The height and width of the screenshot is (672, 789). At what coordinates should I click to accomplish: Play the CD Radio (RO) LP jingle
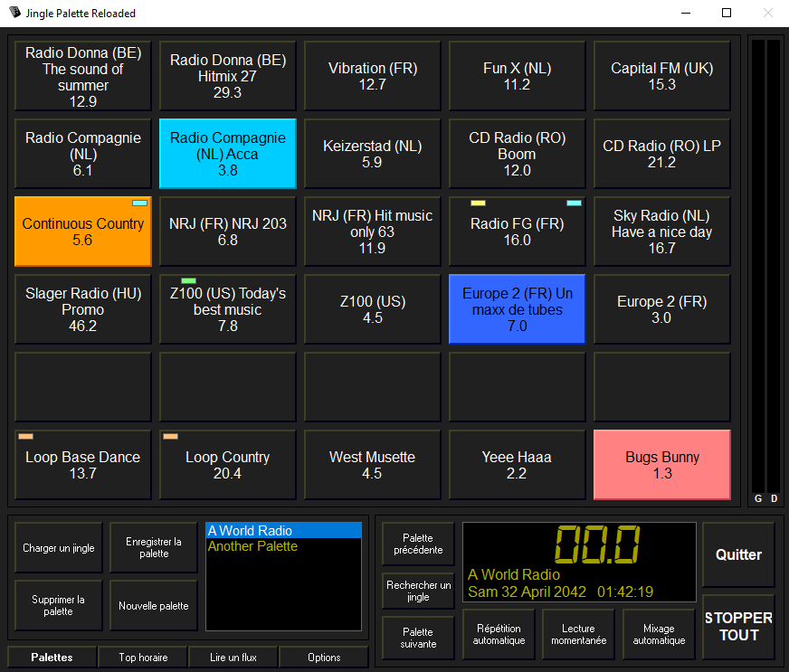coord(662,154)
